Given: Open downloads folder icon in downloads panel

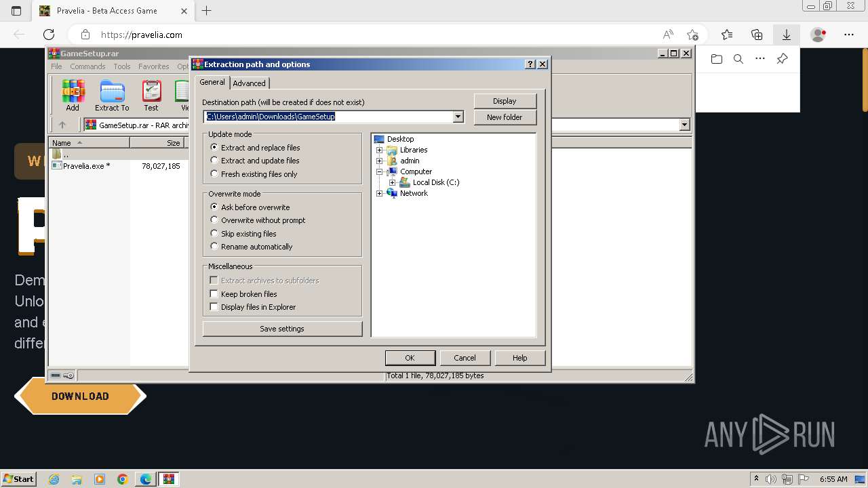Looking at the screenshot, I should [717, 59].
